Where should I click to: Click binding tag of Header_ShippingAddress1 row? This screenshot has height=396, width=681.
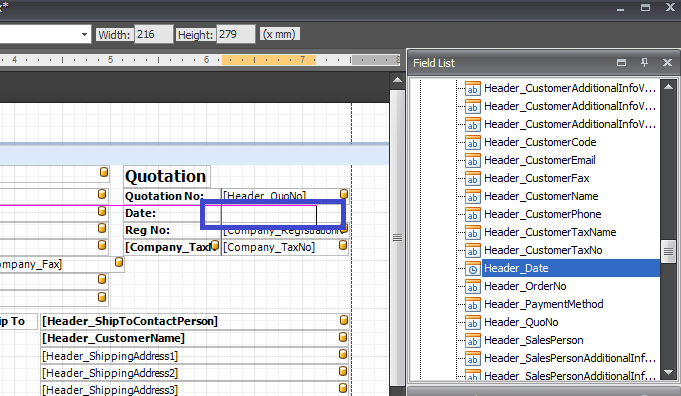(x=343, y=354)
